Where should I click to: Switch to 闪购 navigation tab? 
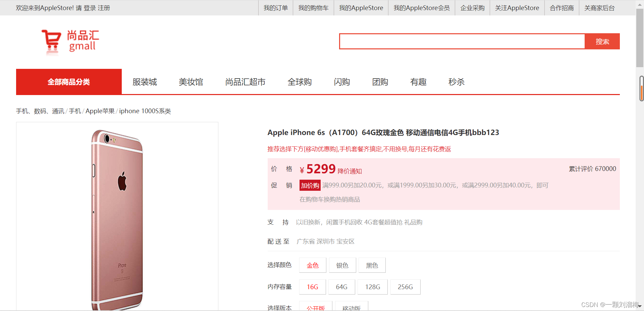coord(342,82)
